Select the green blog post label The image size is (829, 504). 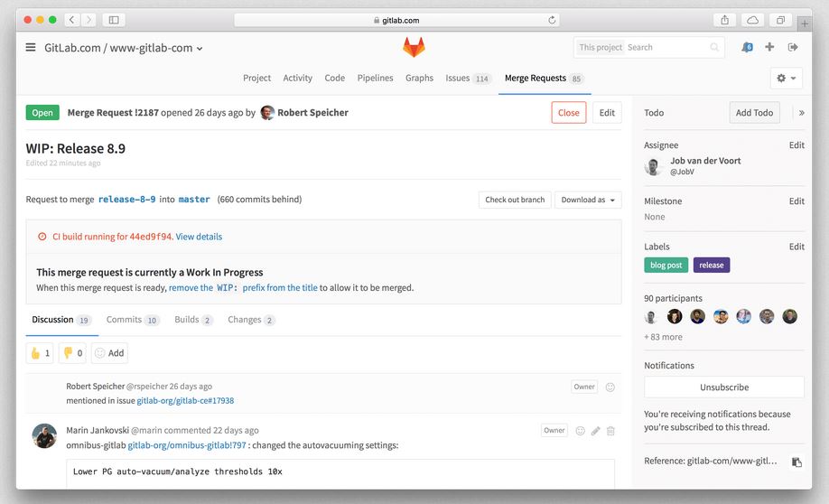pyautogui.click(x=666, y=265)
